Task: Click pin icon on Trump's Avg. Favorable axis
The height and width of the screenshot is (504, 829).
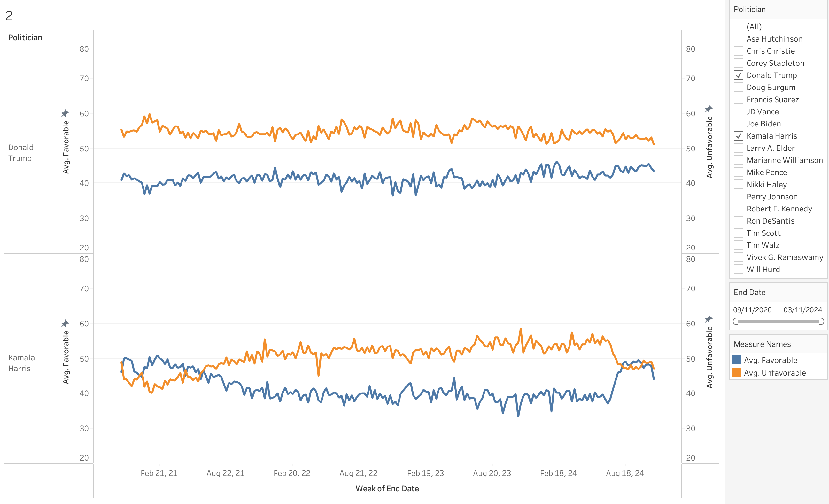Action: point(65,113)
